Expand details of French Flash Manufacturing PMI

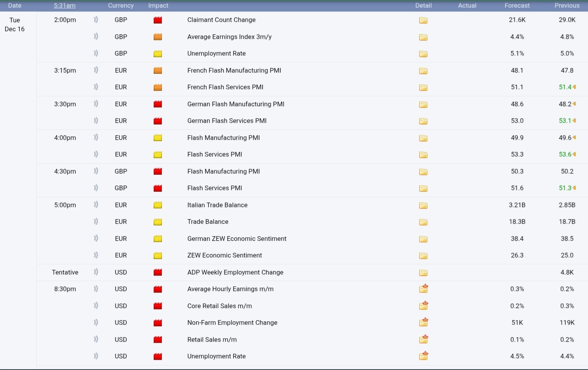click(x=423, y=71)
